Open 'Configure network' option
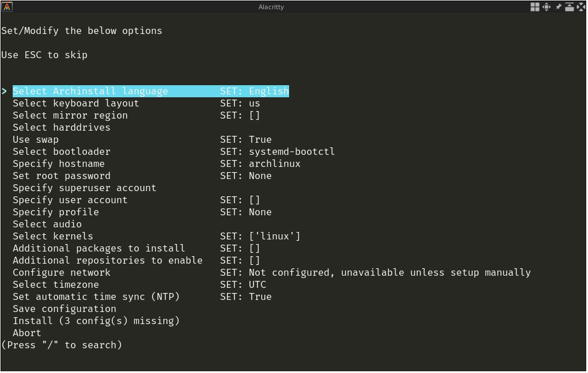Viewport: 588px width, 373px height. (x=62, y=272)
